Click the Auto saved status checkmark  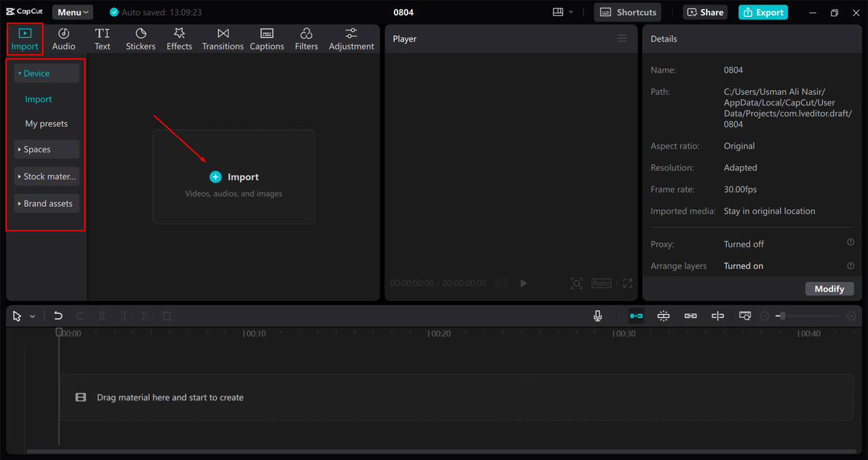[114, 12]
